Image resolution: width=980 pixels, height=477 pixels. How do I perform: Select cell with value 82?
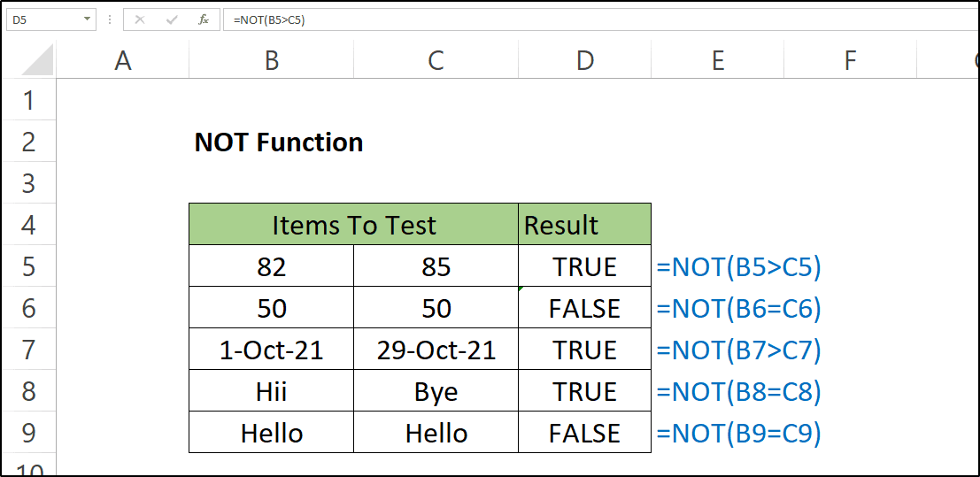point(271,266)
